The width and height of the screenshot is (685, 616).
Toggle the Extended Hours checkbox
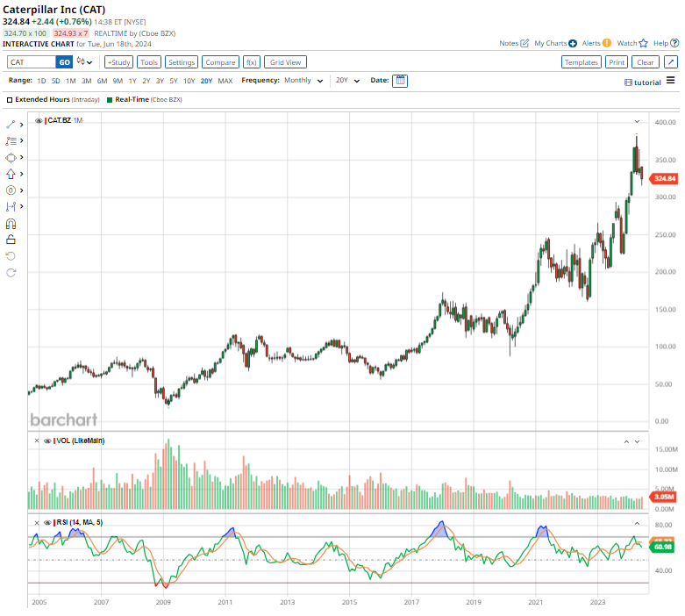pos(10,100)
